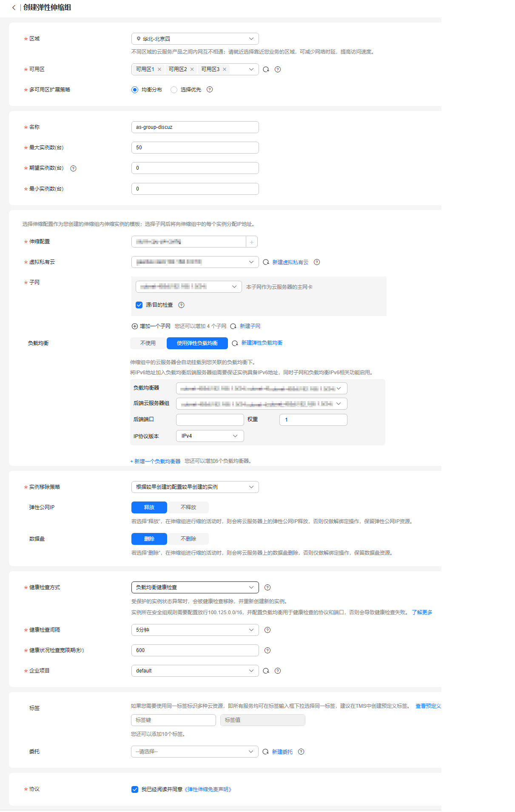Click the 后端端口 input field
515x812 pixels.
coord(210,420)
